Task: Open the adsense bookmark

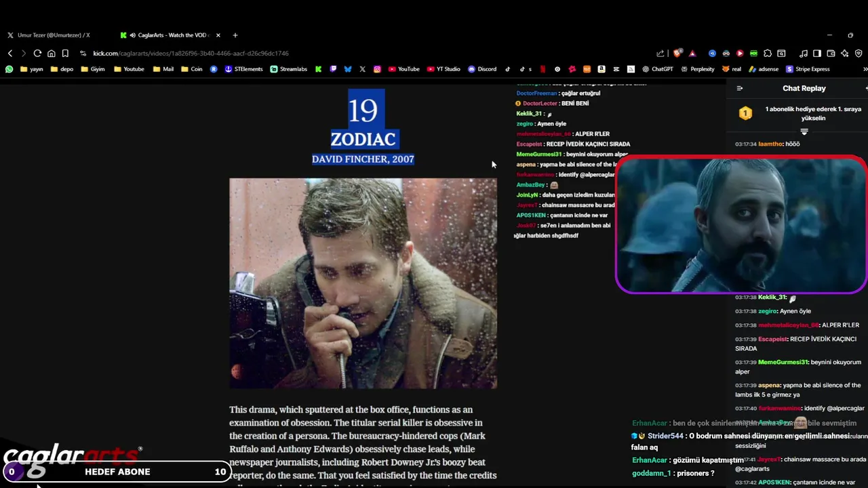Action: click(x=764, y=69)
